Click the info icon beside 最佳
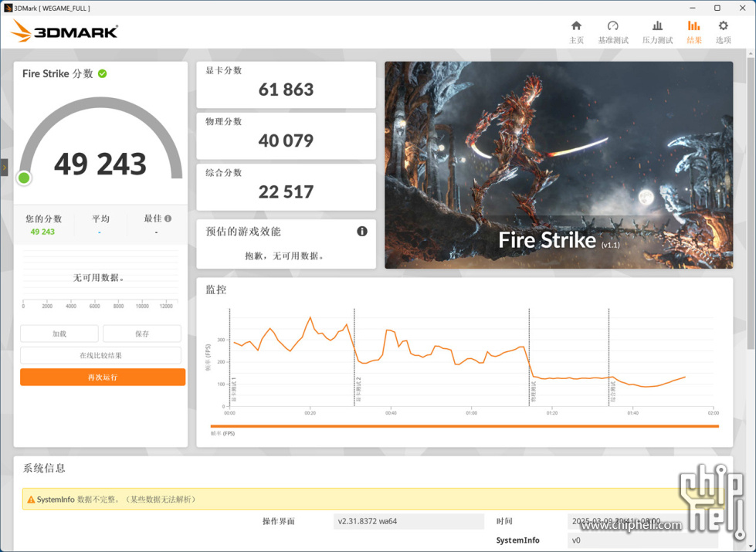 [x=168, y=218]
